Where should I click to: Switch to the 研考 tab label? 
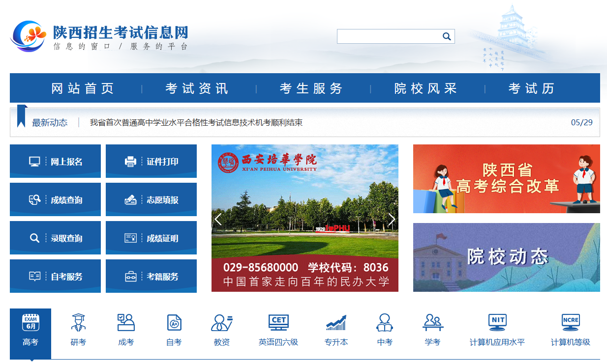[x=78, y=342]
